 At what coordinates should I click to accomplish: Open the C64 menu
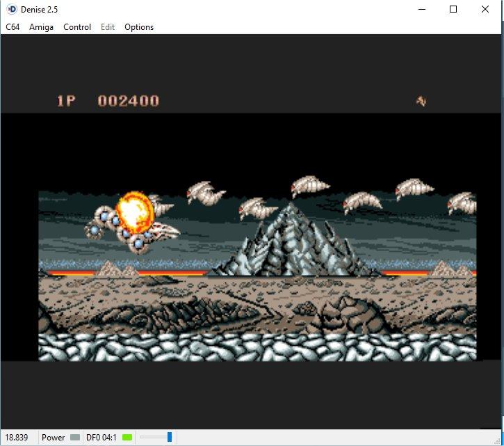(x=13, y=27)
